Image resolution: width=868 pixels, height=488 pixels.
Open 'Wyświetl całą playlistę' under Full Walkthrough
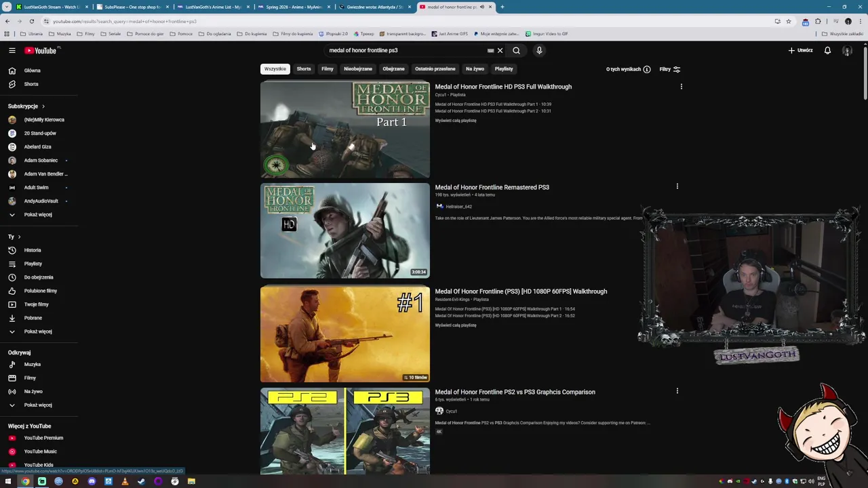coord(456,121)
